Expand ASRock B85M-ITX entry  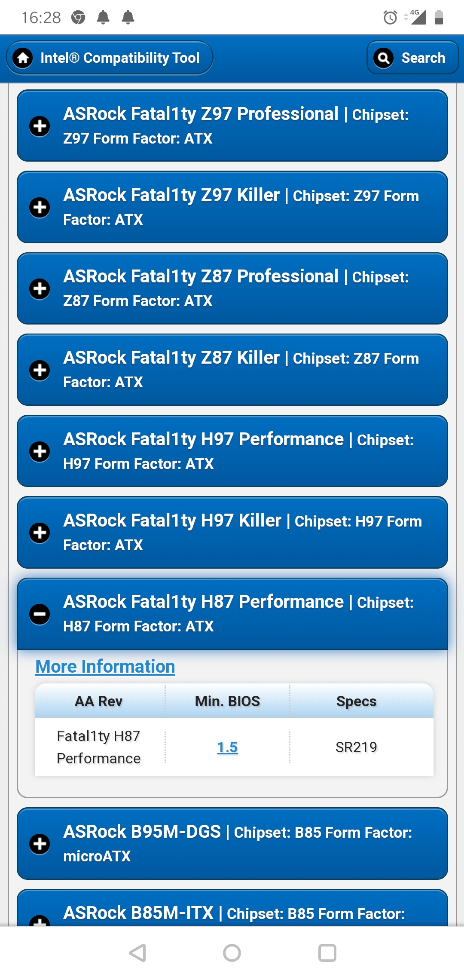[x=232, y=907]
